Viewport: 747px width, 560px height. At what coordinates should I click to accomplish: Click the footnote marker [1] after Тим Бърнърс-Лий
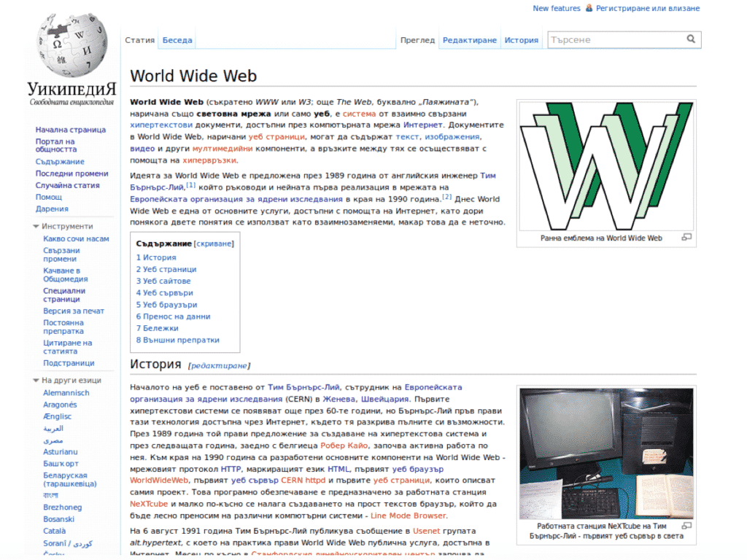(x=190, y=184)
